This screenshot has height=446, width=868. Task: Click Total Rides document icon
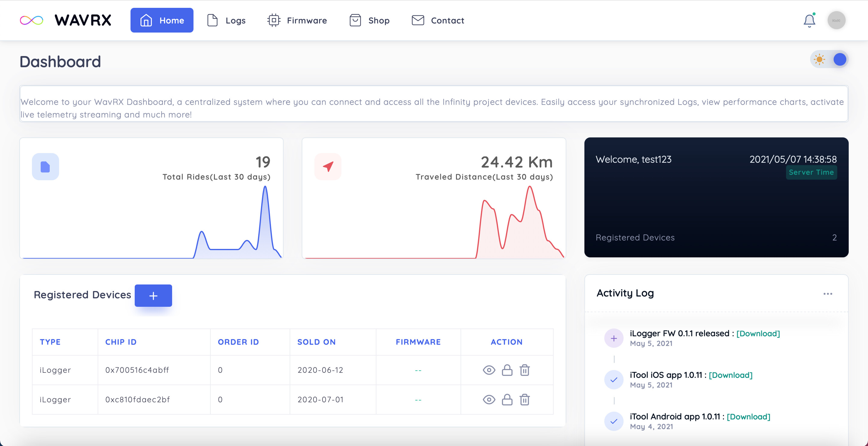(x=46, y=167)
